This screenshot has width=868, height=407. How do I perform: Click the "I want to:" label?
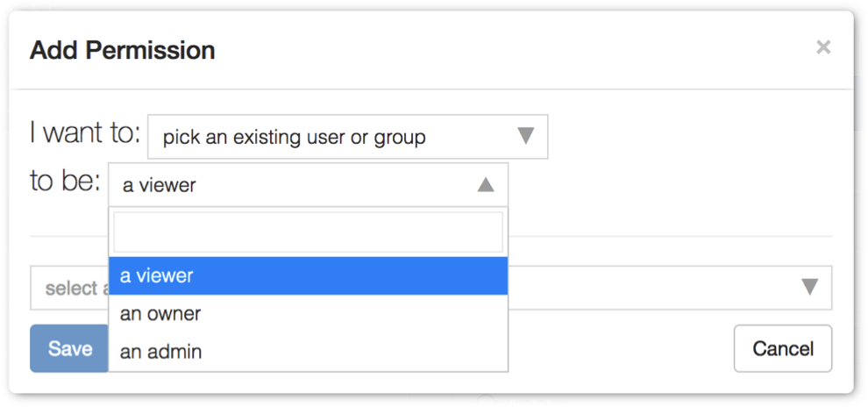click(x=85, y=133)
